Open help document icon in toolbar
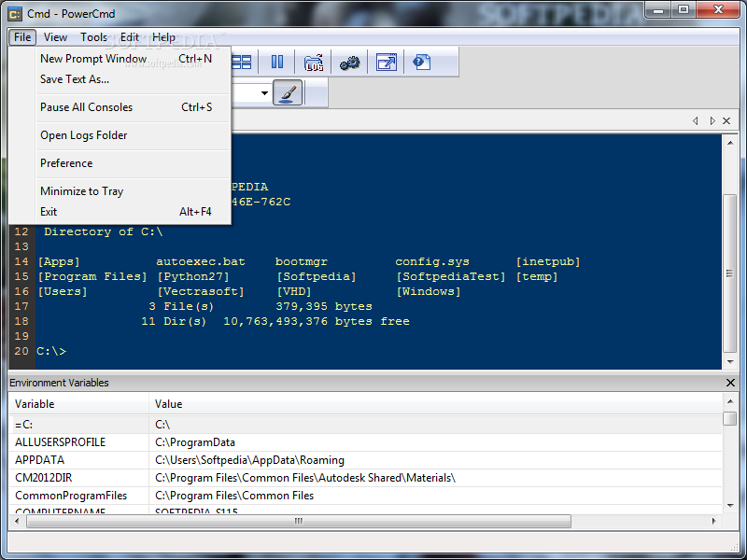 point(422,62)
